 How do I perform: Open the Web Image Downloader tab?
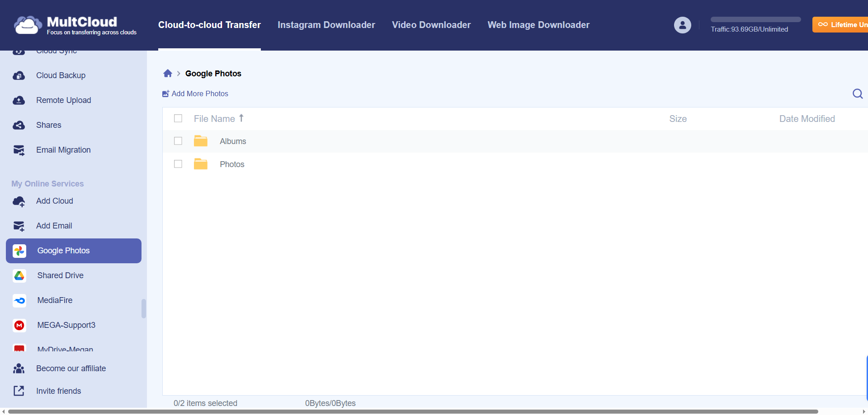pos(538,25)
